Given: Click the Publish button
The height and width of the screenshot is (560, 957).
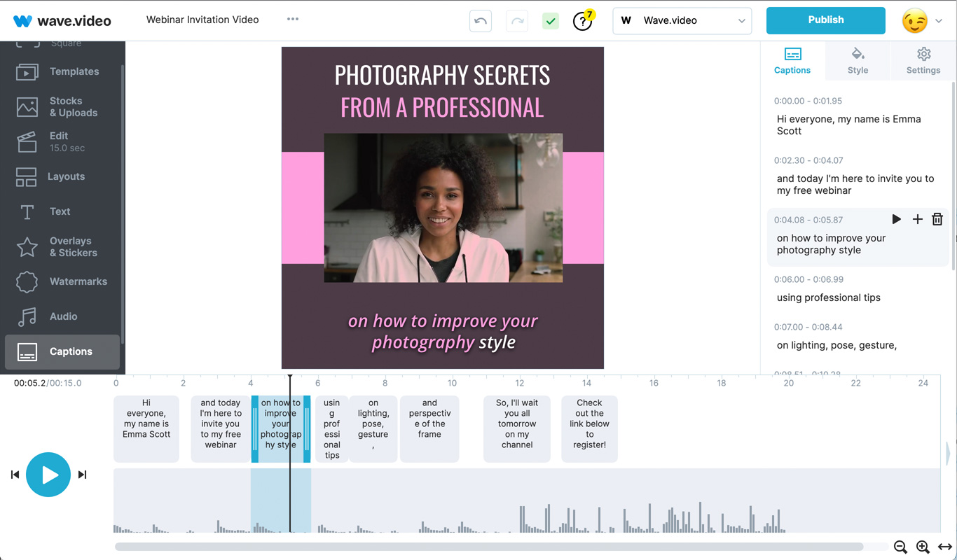Looking at the screenshot, I should [x=825, y=20].
